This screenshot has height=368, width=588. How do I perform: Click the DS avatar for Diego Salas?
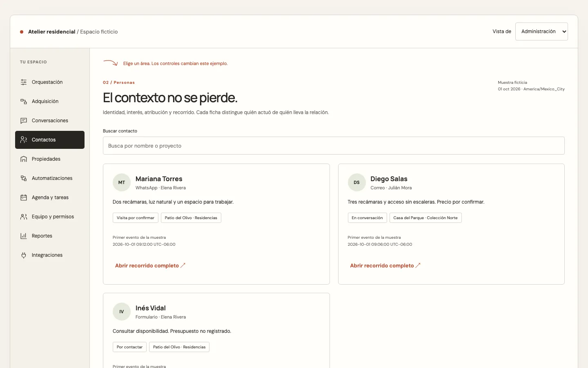[356, 182]
